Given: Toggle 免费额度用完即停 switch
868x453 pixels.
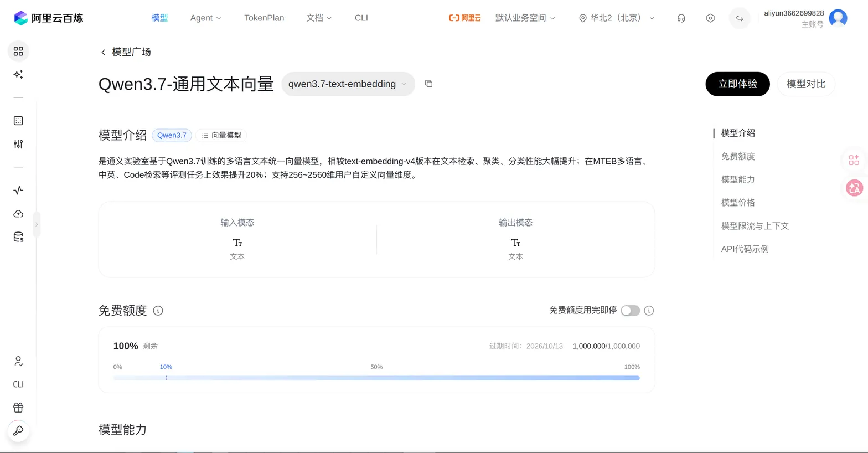Looking at the screenshot, I should point(630,311).
